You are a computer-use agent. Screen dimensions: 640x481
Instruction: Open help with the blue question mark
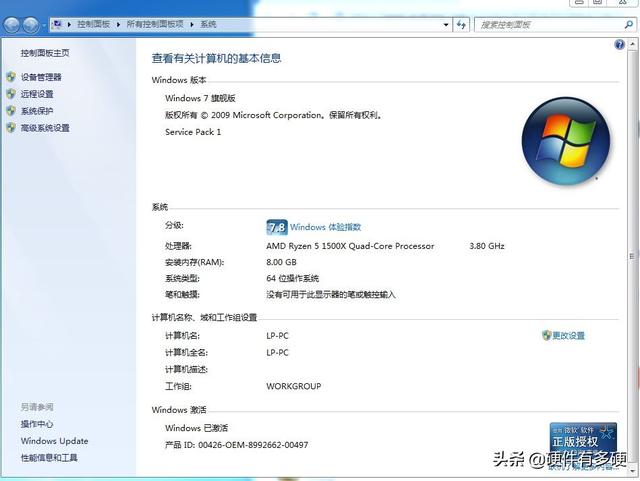[619, 44]
